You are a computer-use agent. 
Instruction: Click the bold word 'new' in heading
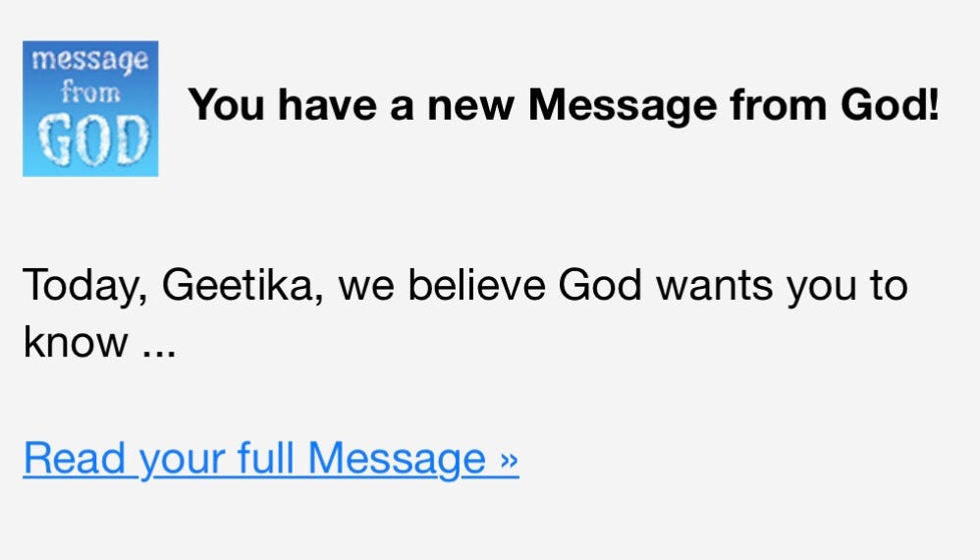[470, 106]
